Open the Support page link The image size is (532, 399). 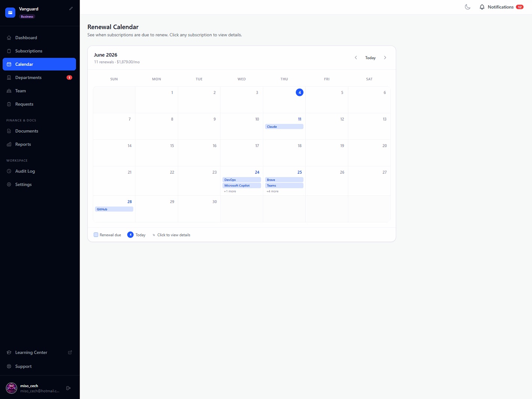click(x=39, y=366)
